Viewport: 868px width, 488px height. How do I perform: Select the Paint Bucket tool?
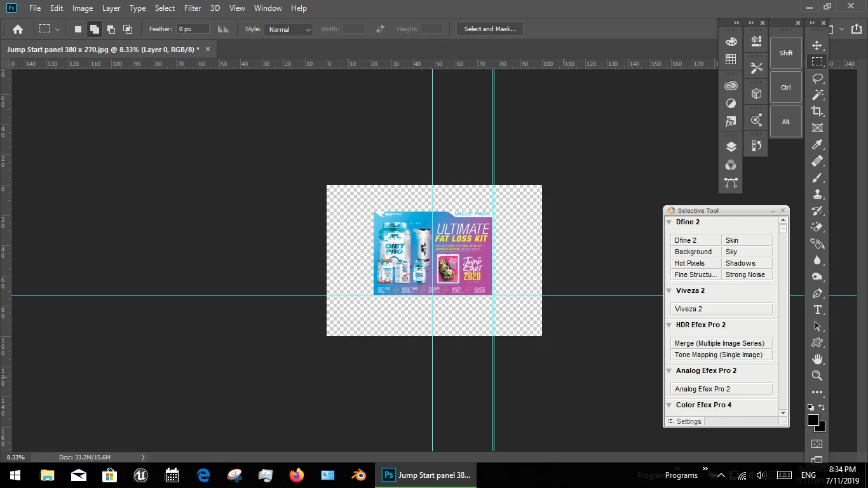point(817,243)
